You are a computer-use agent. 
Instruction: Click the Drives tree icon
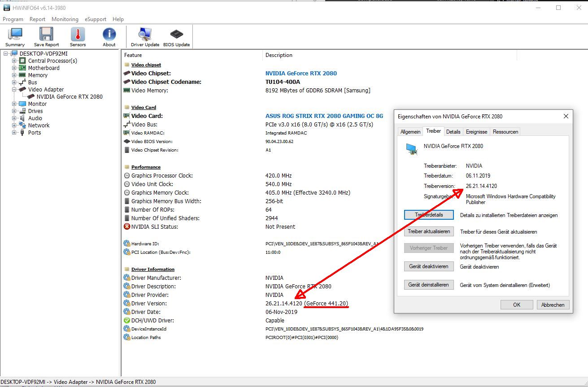pos(22,111)
